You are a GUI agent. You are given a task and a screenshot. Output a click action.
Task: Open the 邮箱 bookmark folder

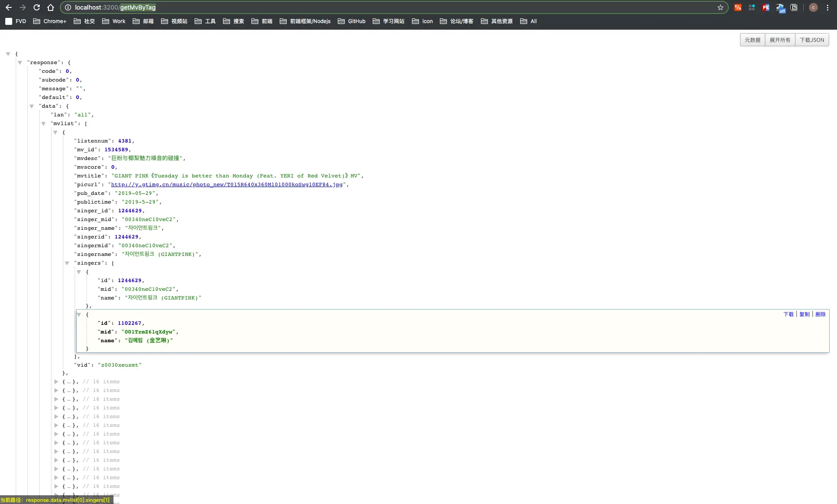point(143,21)
